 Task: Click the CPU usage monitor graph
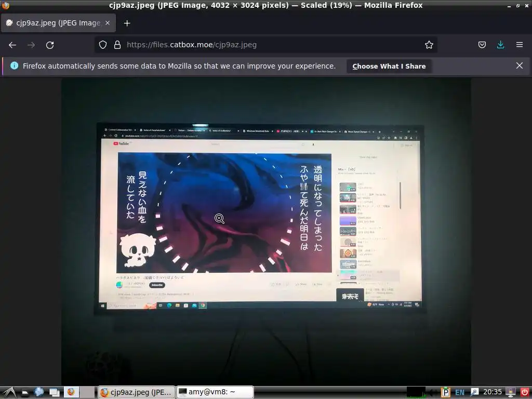click(x=416, y=392)
